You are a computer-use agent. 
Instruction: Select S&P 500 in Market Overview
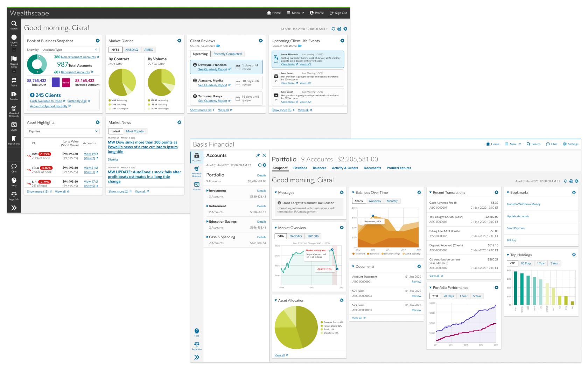(x=313, y=236)
